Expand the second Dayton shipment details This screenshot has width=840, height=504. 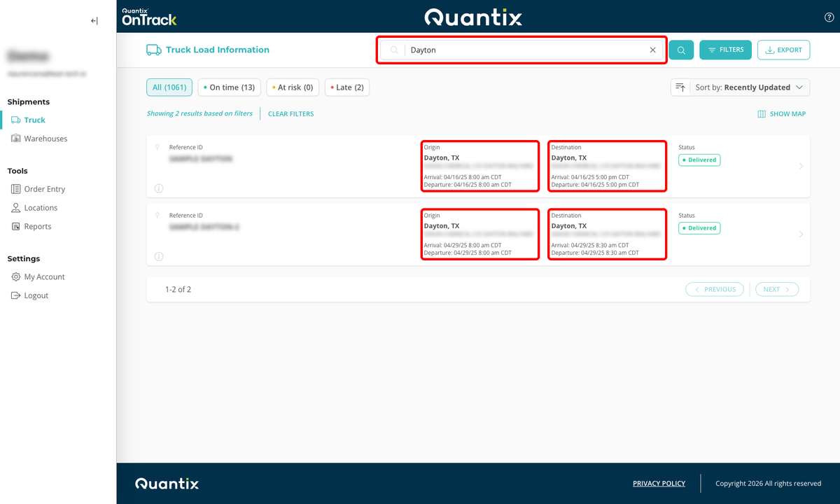[801, 234]
